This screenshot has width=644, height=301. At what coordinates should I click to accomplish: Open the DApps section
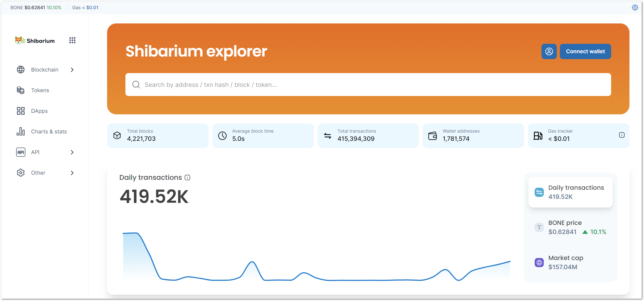tap(39, 111)
